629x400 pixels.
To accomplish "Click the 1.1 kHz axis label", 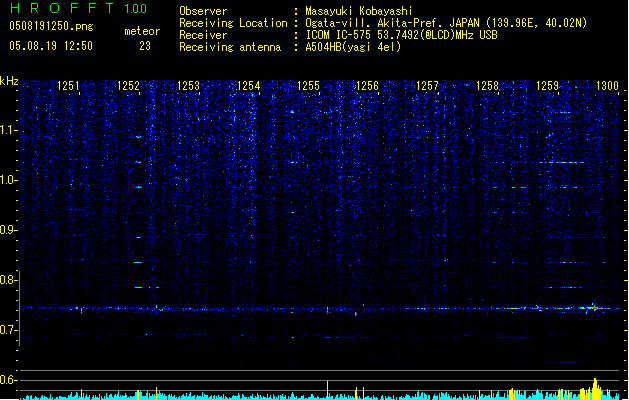I will click(x=9, y=130).
